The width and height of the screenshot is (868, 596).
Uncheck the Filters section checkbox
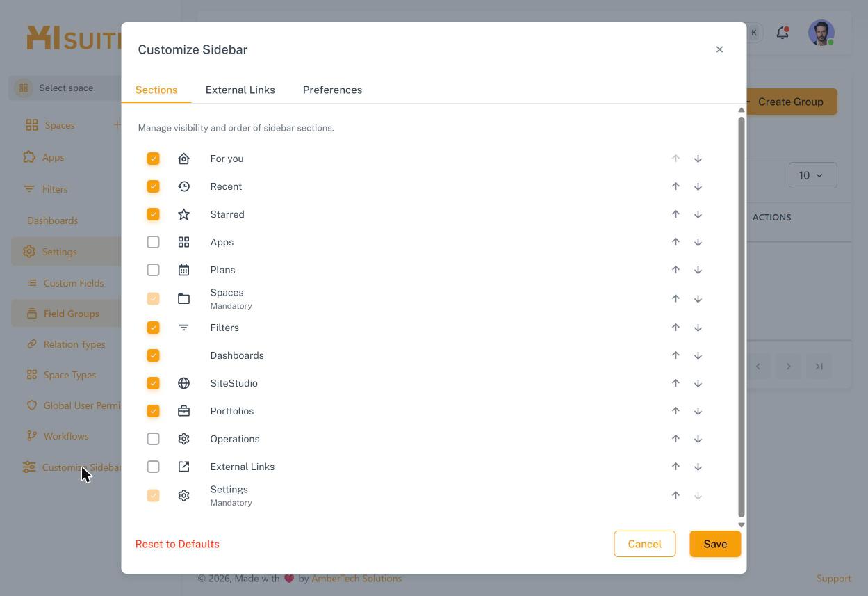[x=153, y=328]
